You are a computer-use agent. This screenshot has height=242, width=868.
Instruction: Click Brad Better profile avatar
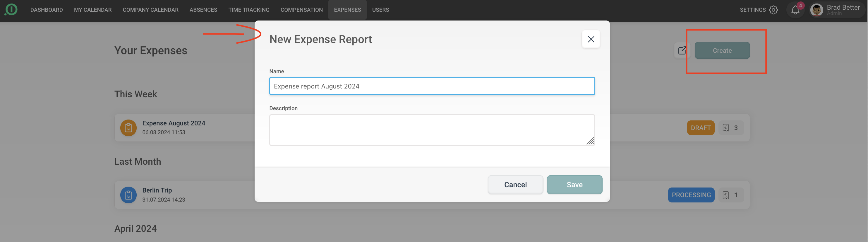click(816, 10)
